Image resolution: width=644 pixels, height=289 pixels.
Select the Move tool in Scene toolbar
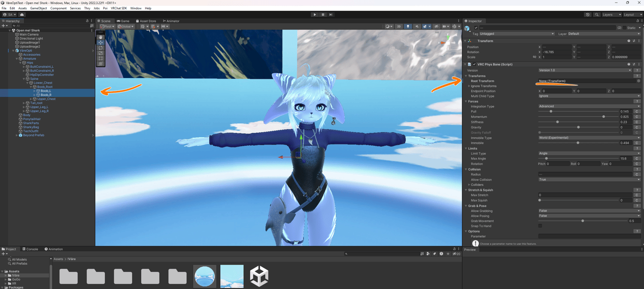(x=100, y=42)
